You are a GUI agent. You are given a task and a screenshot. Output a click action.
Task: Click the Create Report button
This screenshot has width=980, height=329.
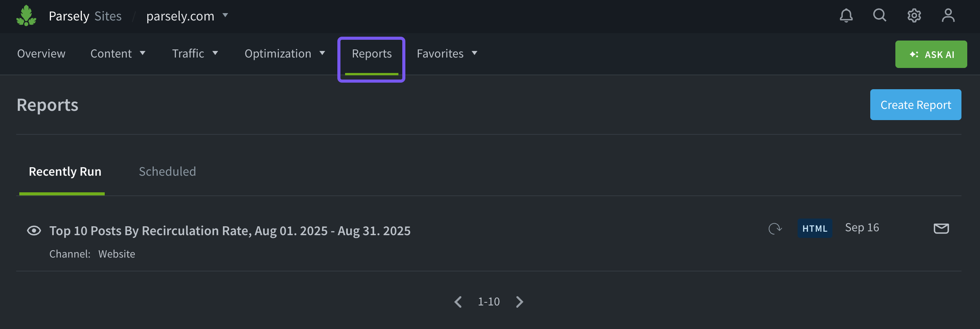point(915,105)
